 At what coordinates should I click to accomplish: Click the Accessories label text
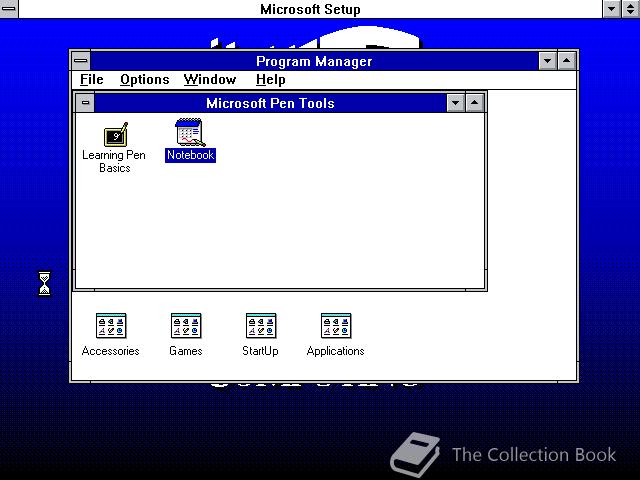(111, 351)
